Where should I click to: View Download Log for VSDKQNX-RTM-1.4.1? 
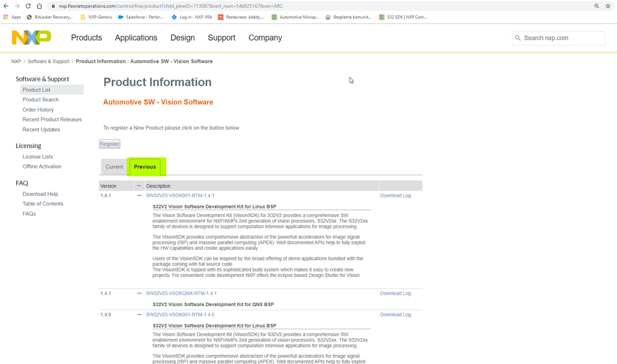[395, 293]
